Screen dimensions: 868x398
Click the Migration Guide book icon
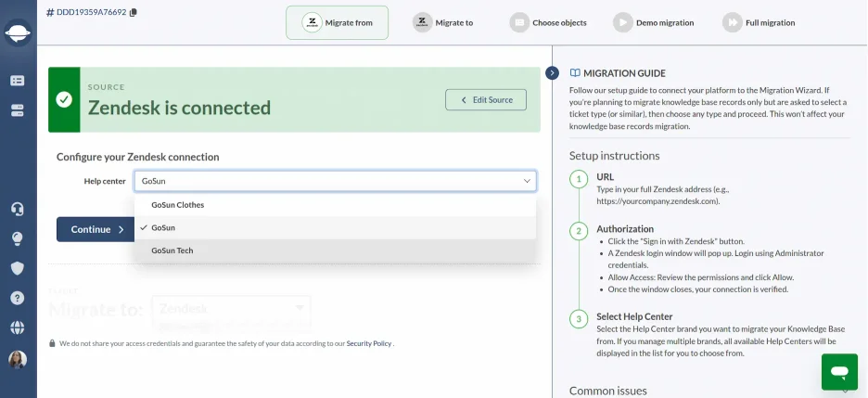(x=575, y=73)
